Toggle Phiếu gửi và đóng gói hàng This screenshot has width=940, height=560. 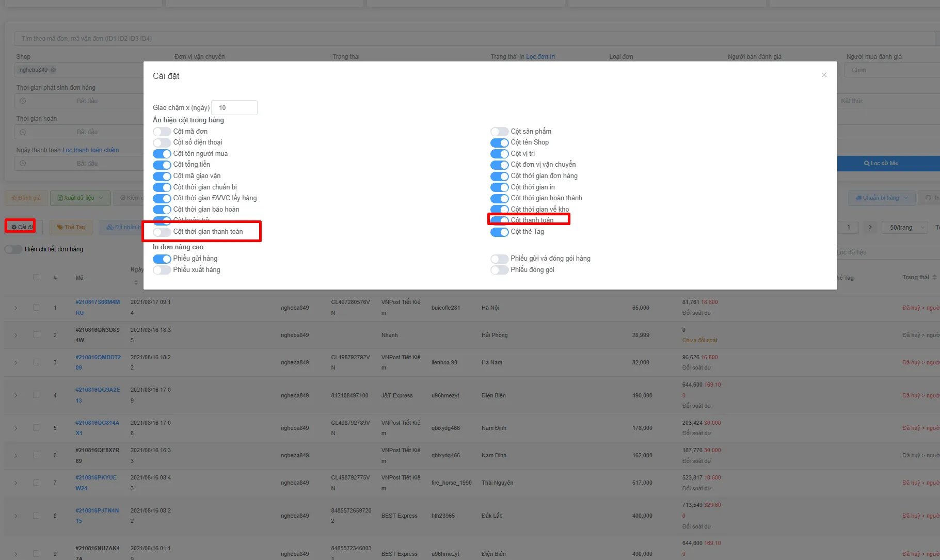point(499,259)
